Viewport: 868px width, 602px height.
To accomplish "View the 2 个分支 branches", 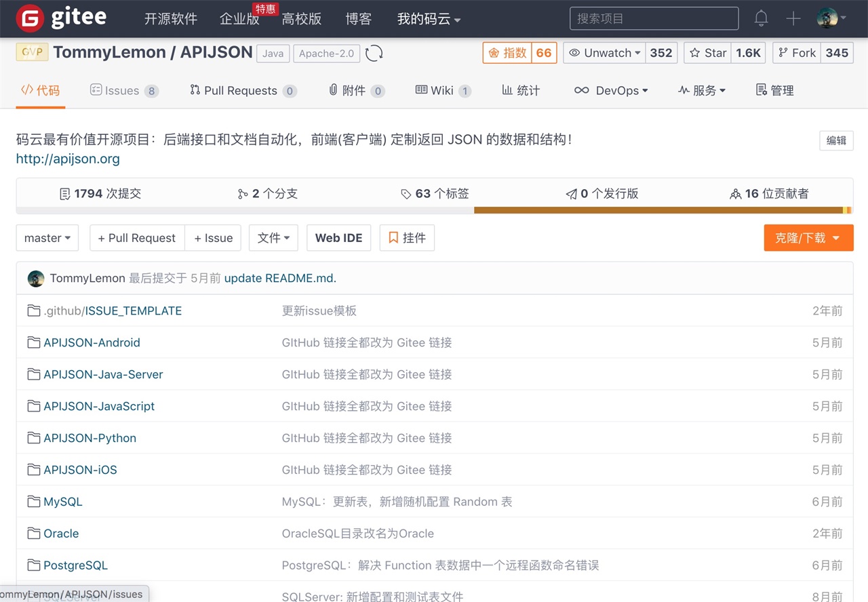I will click(x=267, y=193).
